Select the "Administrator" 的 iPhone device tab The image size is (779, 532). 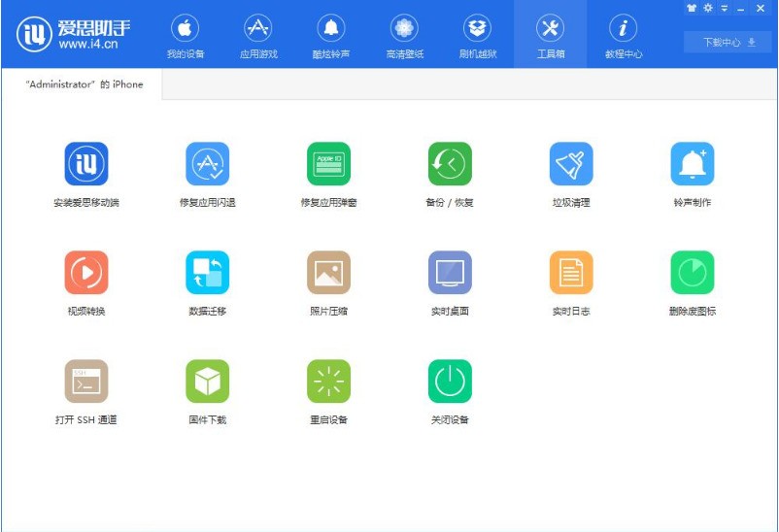point(82,84)
